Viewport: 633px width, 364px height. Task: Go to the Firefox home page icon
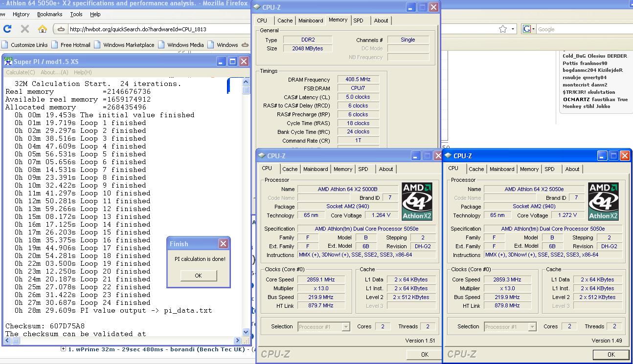tap(43, 29)
